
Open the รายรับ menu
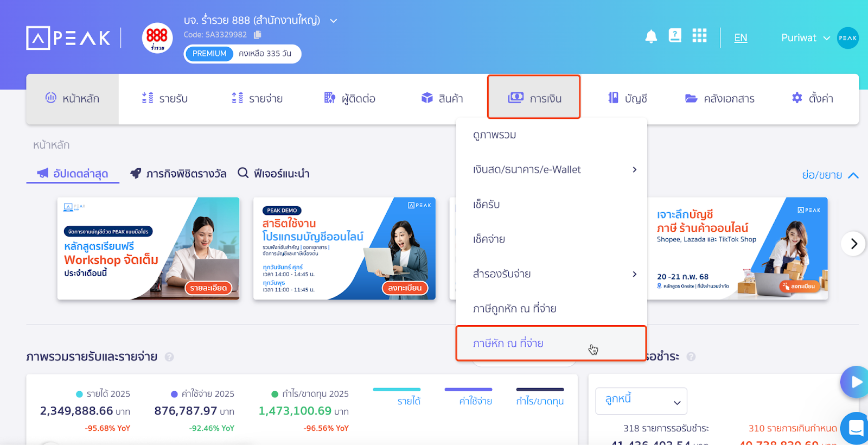pos(164,99)
